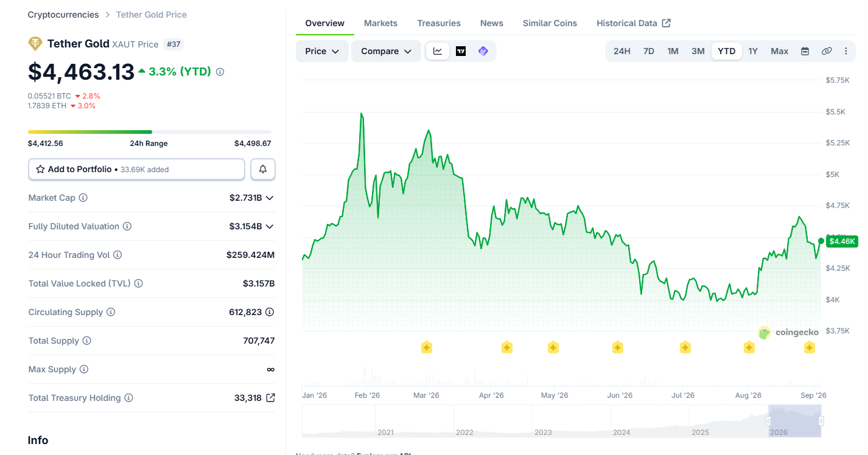Screen dimensions: 868x455
Task: Click Total Treasury Holding info icon
Action: pyautogui.click(x=129, y=398)
